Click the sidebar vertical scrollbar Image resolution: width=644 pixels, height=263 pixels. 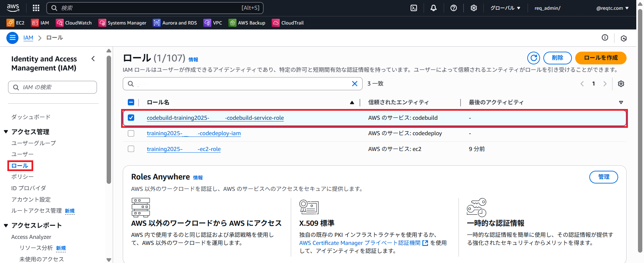coord(109,120)
